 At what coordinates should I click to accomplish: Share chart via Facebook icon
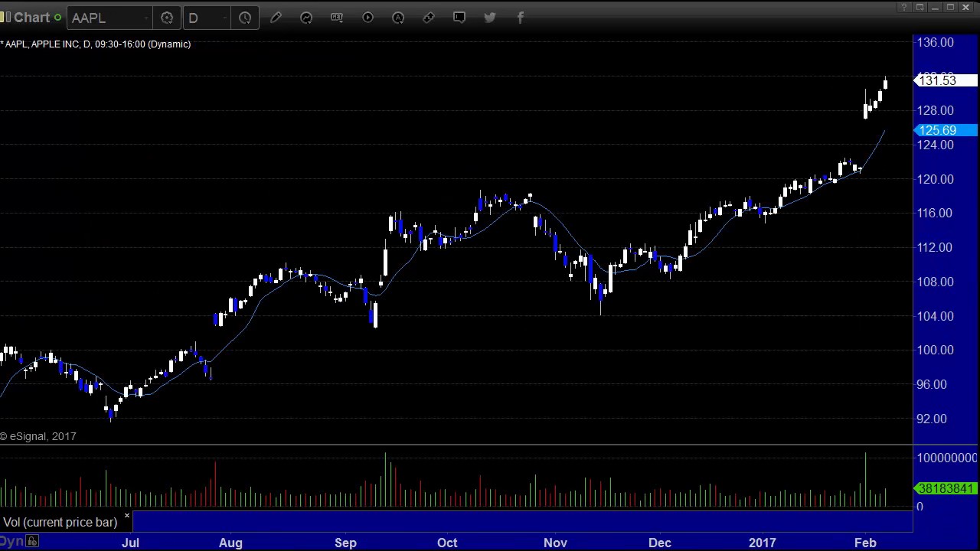coord(521,18)
